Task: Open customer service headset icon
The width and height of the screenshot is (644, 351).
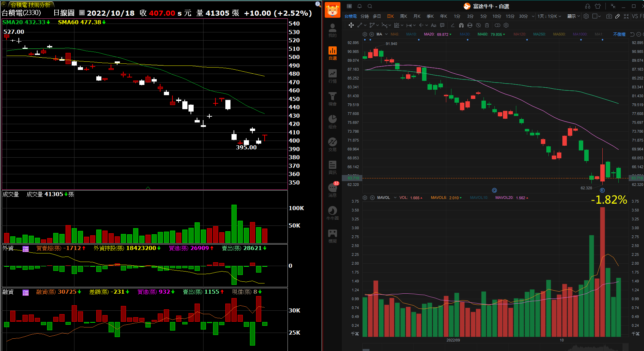Action: (x=588, y=6)
